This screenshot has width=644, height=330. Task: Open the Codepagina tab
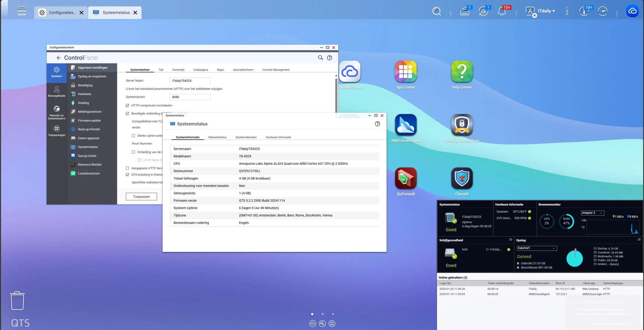[x=200, y=70]
